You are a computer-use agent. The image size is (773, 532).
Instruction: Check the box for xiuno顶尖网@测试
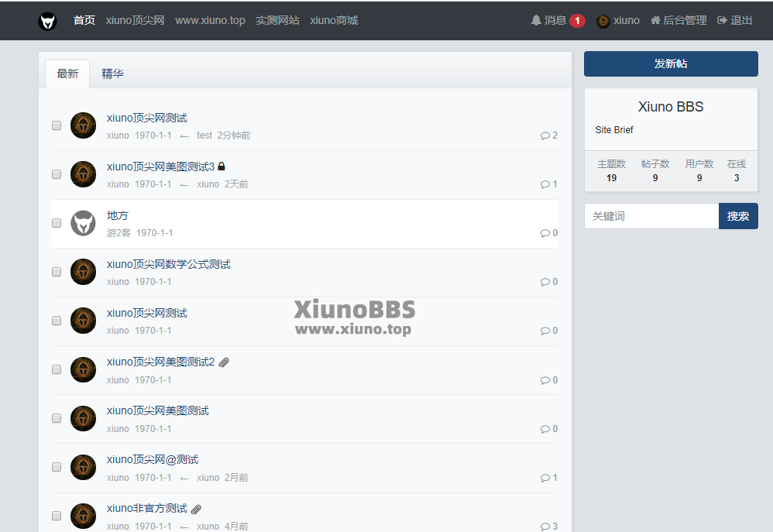click(x=57, y=467)
